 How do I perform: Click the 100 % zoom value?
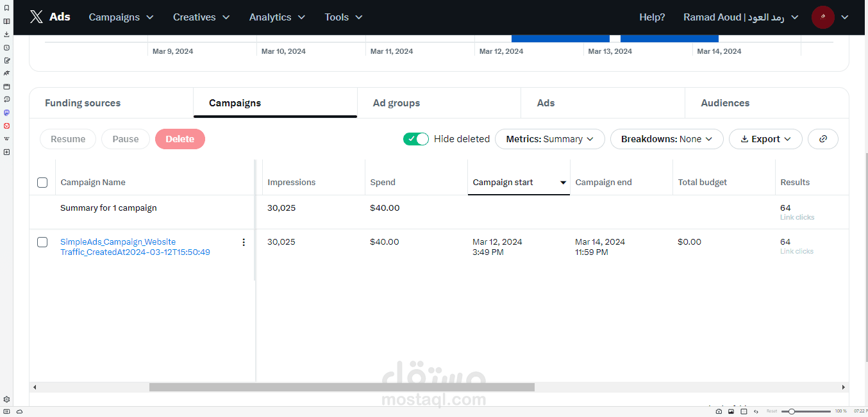(840, 411)
